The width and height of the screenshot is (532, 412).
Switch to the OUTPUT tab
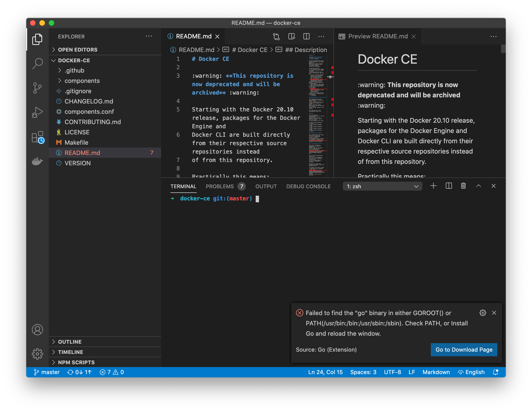coord(266,186)
